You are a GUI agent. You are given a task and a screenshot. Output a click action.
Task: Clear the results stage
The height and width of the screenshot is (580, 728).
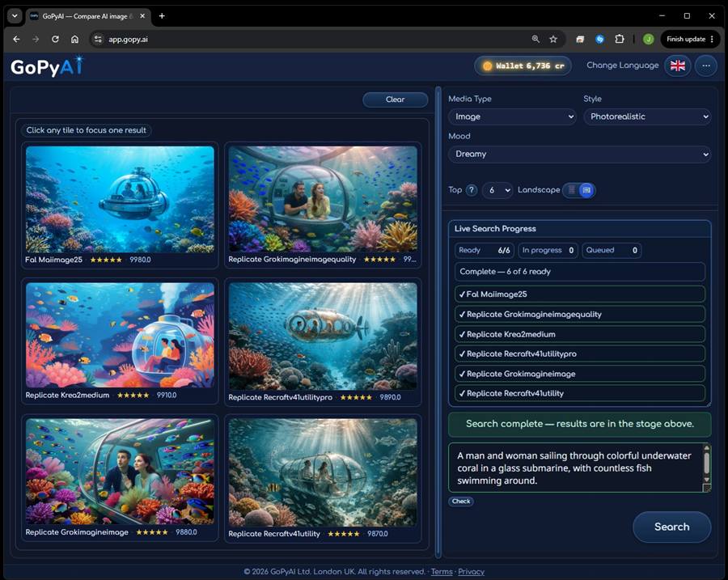pos(395,99)
